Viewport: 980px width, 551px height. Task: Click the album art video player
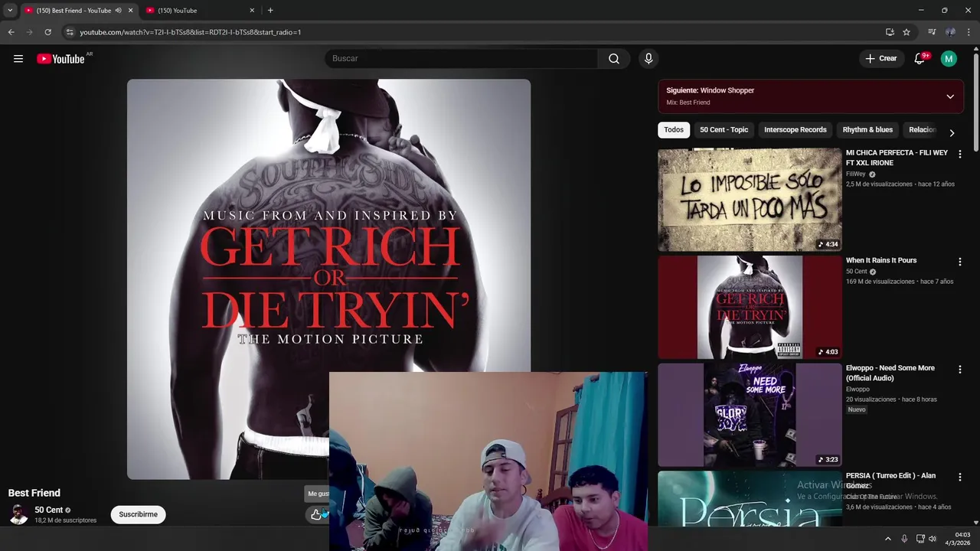point(328,279)
